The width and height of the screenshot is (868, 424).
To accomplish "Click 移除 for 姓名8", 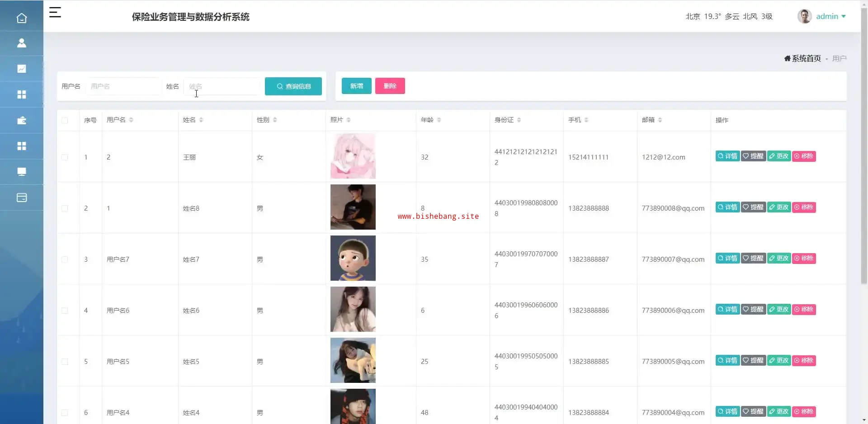I will click(x=804, y=207).
